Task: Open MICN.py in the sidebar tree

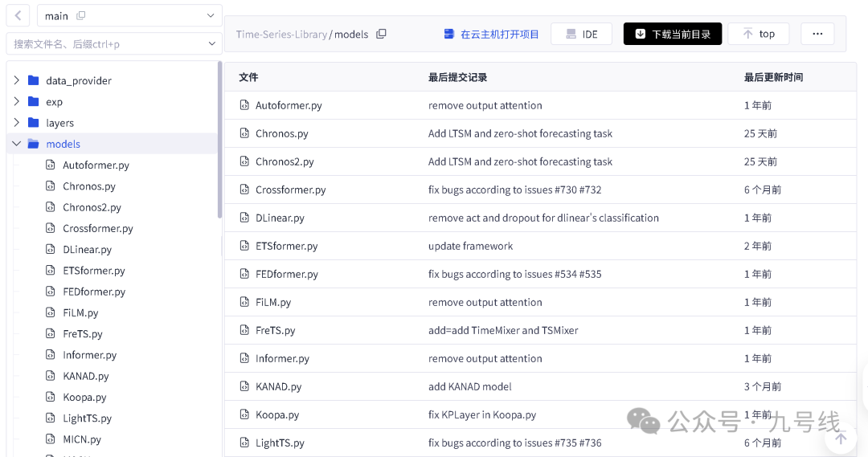Action: pos(82,439)
